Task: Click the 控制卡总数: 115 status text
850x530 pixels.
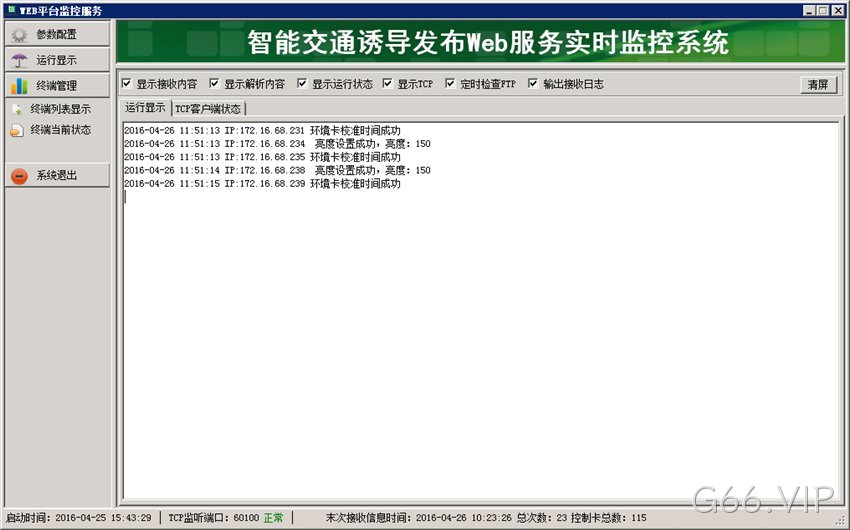Action: pos(609,518)
